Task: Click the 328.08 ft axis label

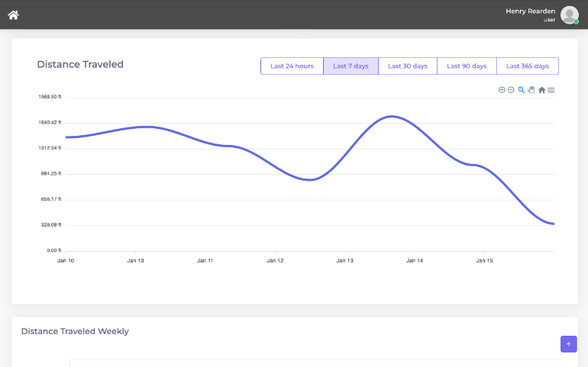Action: [51, 225]
